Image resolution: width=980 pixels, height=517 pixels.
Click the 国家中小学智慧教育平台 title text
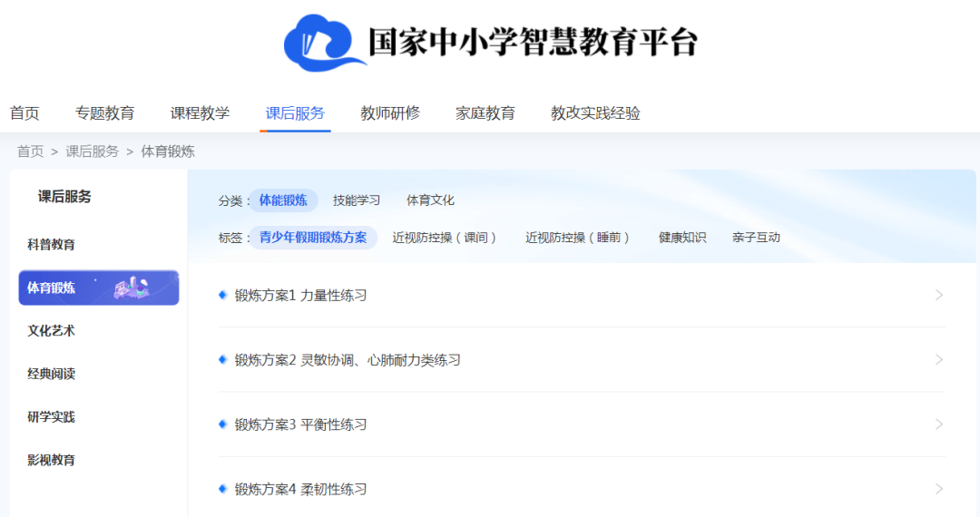534,43
